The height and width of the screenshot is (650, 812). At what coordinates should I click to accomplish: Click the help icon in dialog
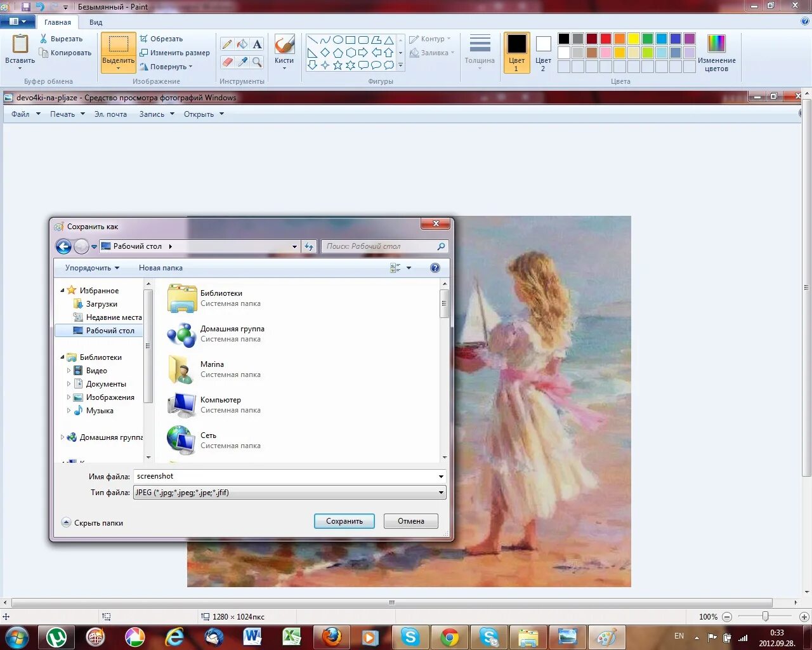(435, 268)
